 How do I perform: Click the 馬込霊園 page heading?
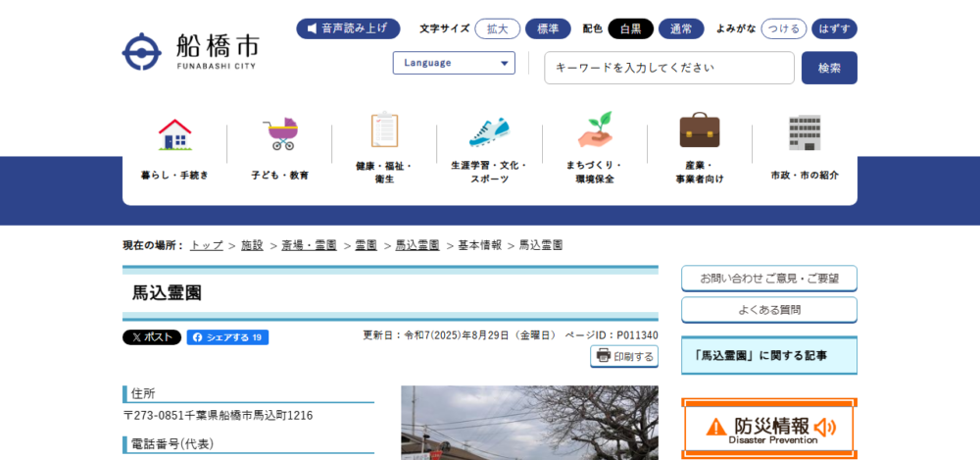167,293
